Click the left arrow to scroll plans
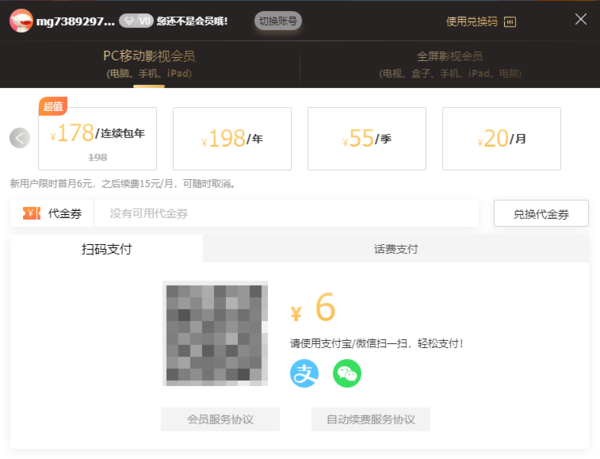Image resolution: width=600 pixels, height=459 pixels. coord(20,138)
